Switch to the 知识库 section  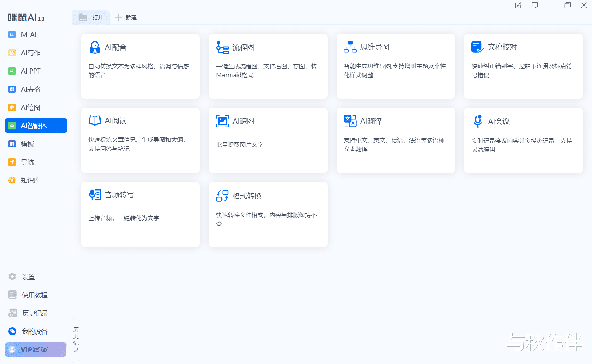[36, 180]
